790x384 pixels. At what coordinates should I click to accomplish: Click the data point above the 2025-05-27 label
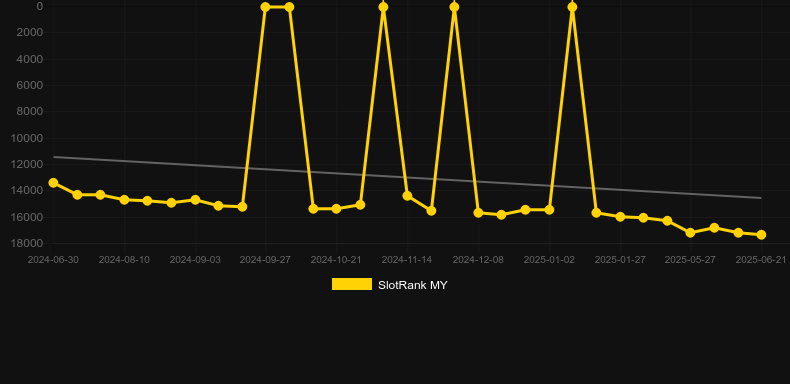(x=690, y=233)
